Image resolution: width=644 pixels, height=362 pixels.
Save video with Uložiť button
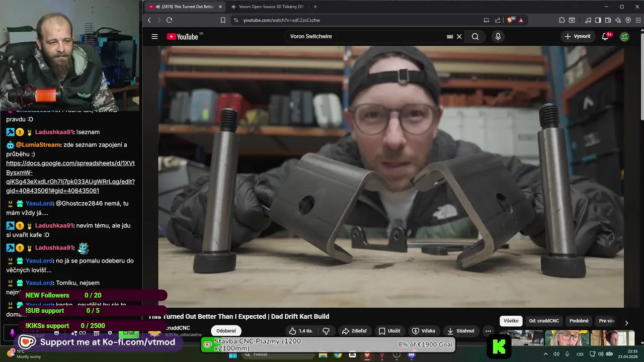389,331
